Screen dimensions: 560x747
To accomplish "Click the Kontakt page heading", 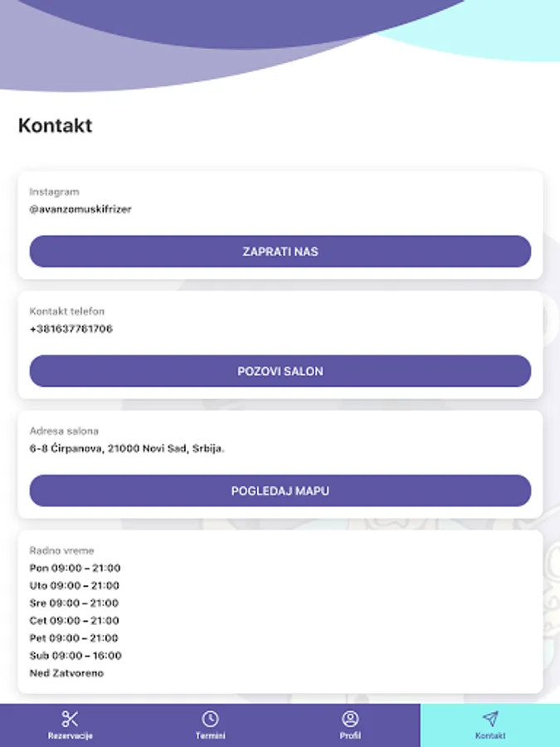I will pyautogui.click(x=55, y=126).
